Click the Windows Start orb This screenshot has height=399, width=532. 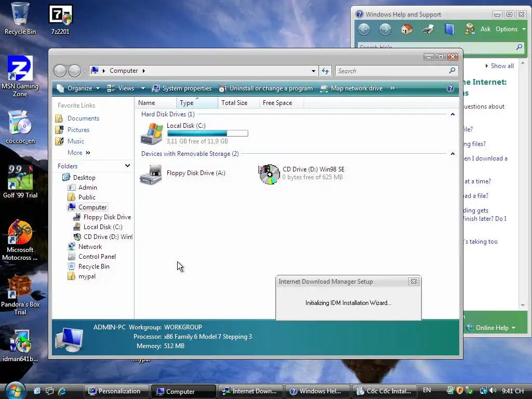click(x=15, y=391)
